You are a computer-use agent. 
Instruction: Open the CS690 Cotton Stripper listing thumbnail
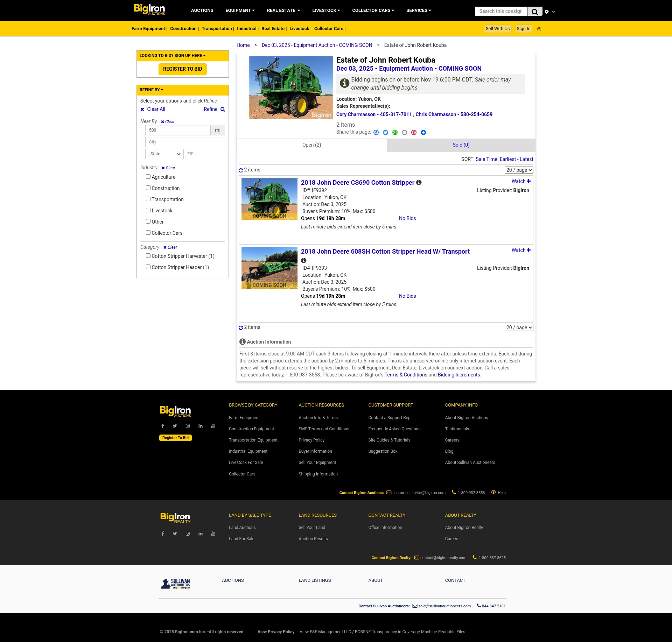[x=269, y=199]
